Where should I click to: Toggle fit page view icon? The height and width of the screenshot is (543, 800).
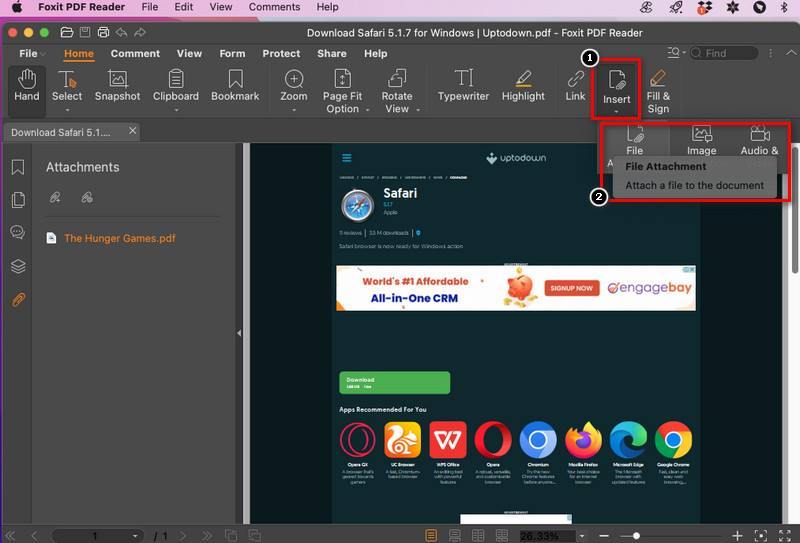(760, 535)
